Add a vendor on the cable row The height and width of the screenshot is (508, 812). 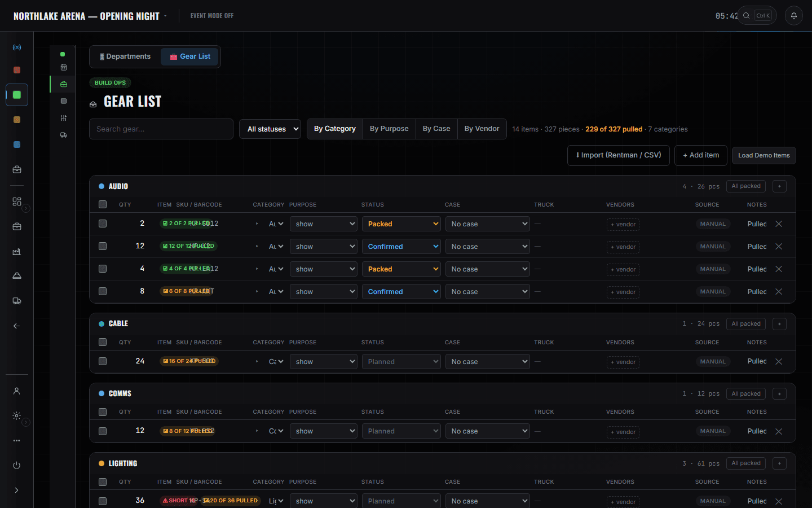(623, 362)
